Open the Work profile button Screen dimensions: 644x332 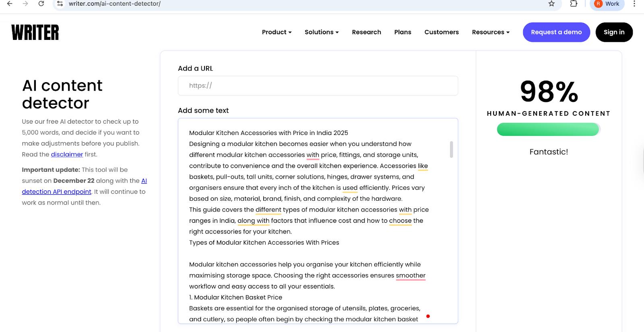point(607,4)
